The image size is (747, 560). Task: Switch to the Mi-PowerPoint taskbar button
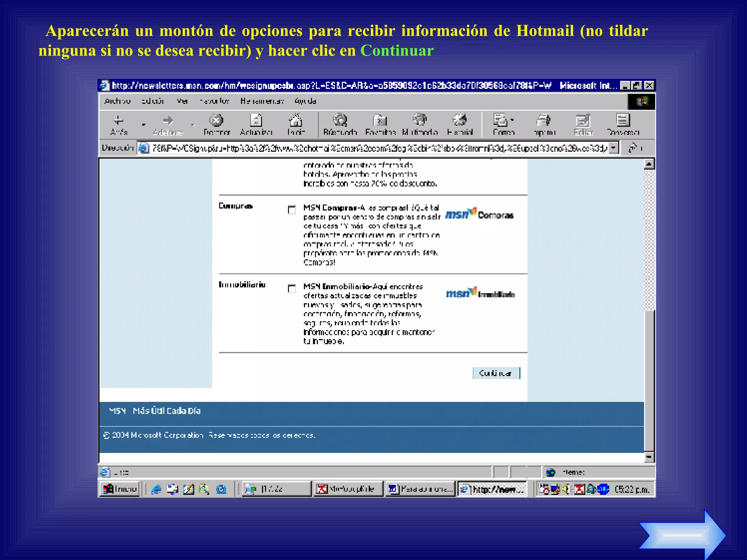pos(349,489)
